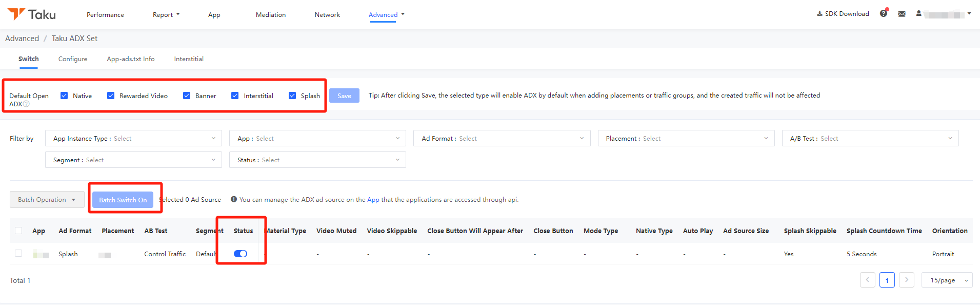Viewport: 980px width, 305px height.
Task: Open the Report menu
Action: click(166, 15)
